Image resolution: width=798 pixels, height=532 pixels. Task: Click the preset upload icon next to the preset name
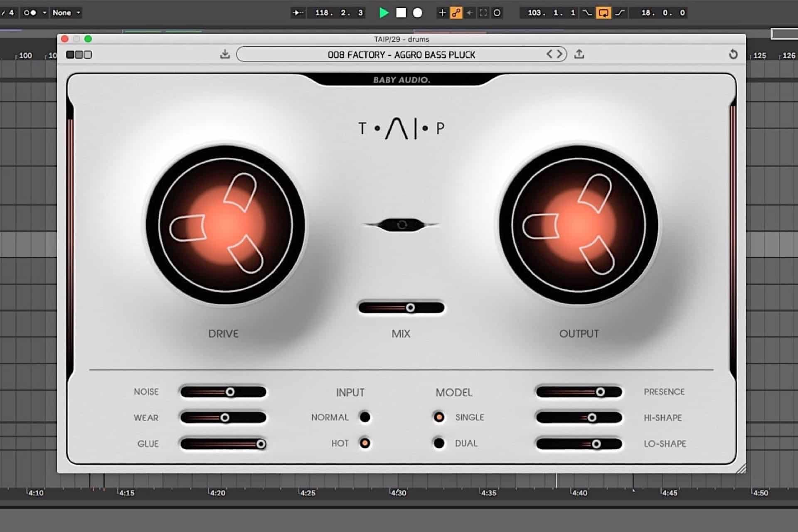tap(579, 54)
